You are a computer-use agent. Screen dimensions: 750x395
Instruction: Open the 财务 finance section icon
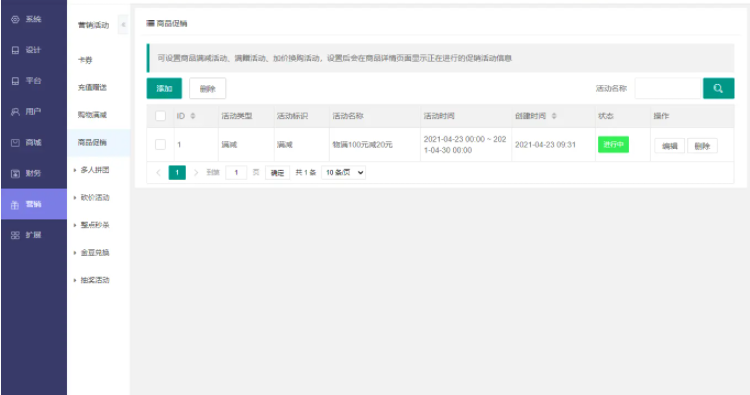[x=15, y=174]
